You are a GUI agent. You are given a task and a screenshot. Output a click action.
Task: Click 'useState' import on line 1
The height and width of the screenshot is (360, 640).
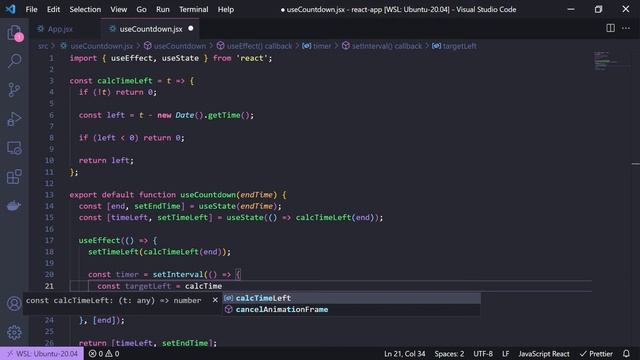coord(180,58)
